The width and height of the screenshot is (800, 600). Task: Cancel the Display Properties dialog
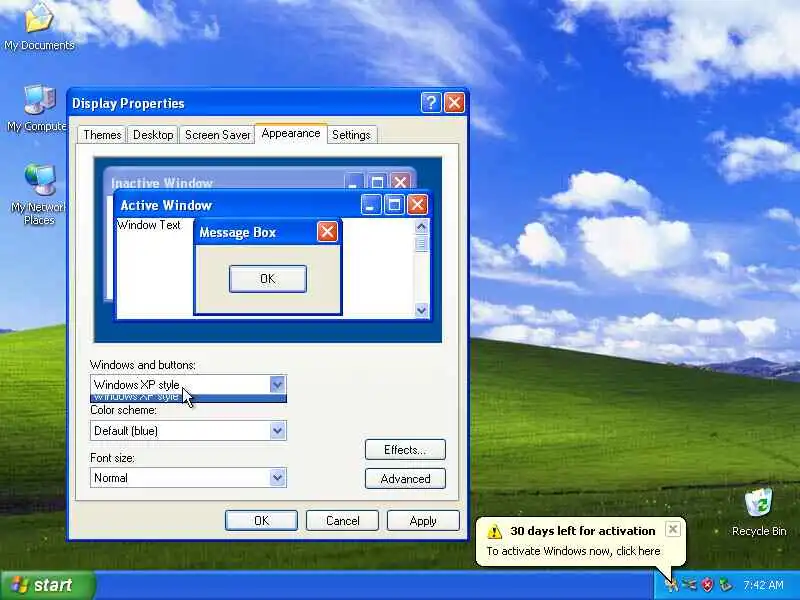[x=342, y=520]
